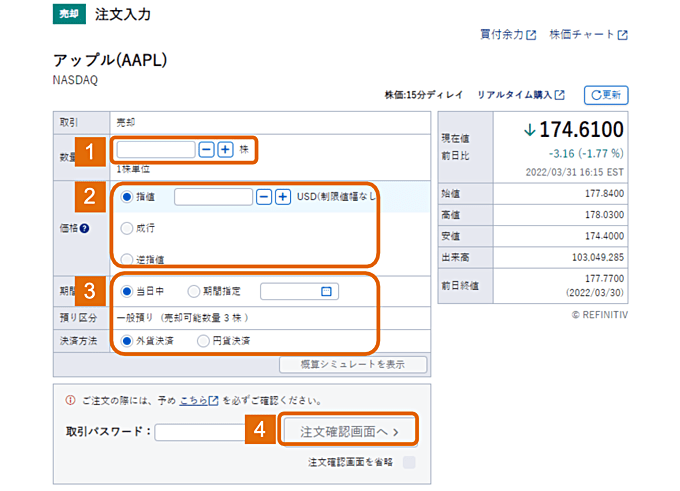Select 外貨決済 settlement method
The height and width of the screenshot is (491, 680).
(127, 341)
